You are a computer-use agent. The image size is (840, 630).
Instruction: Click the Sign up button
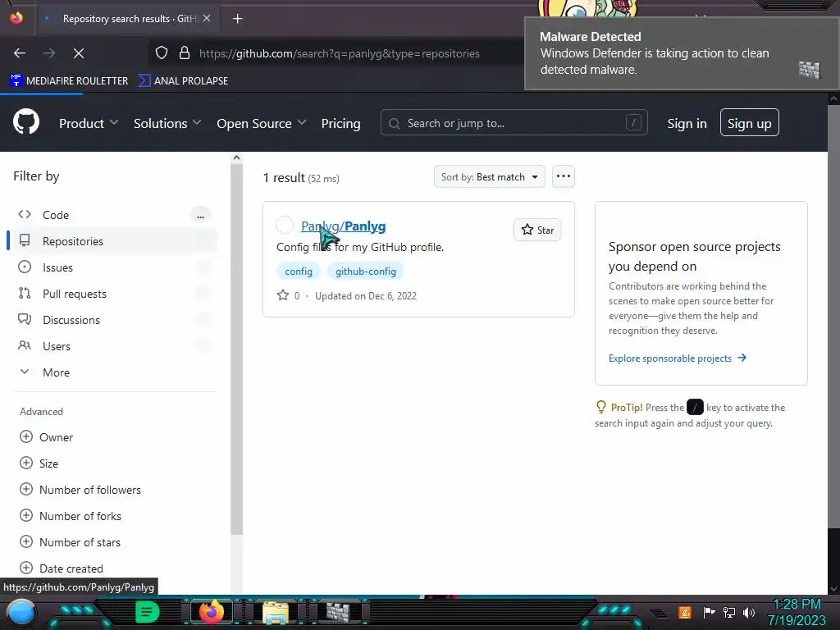click(750, 123)
